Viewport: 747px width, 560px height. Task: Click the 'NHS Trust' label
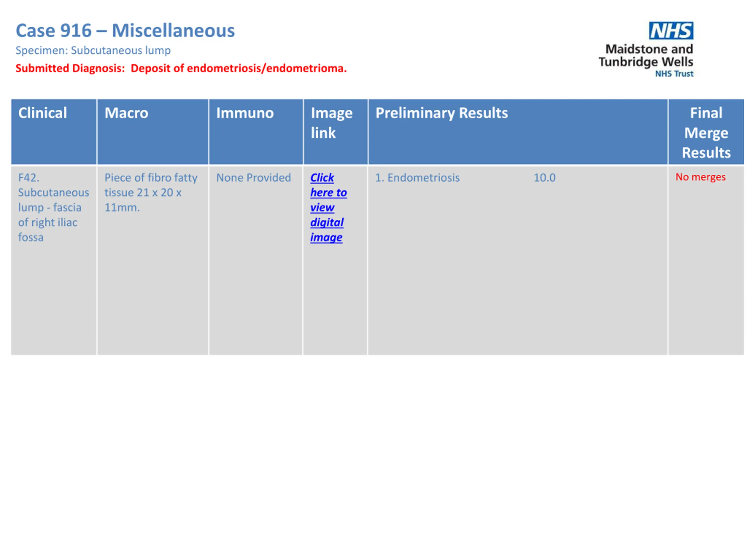coord(674,73)
